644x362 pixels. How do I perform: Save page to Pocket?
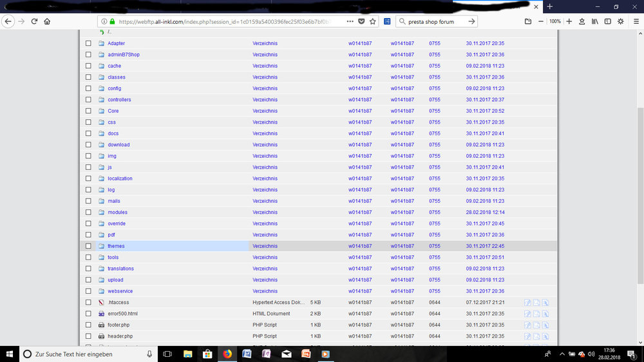tap(361, 21)
